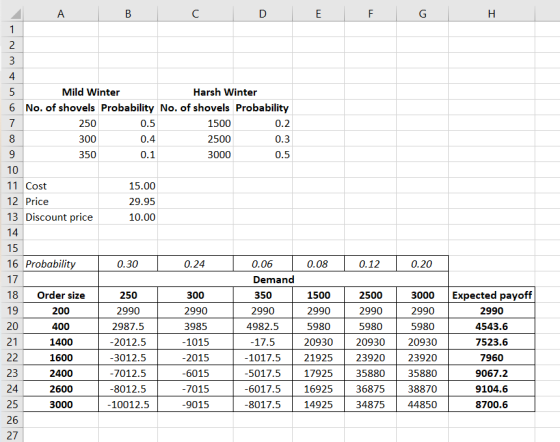This screenshot has width=560, height=442.
Task: Select column H header
Action: [x=491, y=14]
